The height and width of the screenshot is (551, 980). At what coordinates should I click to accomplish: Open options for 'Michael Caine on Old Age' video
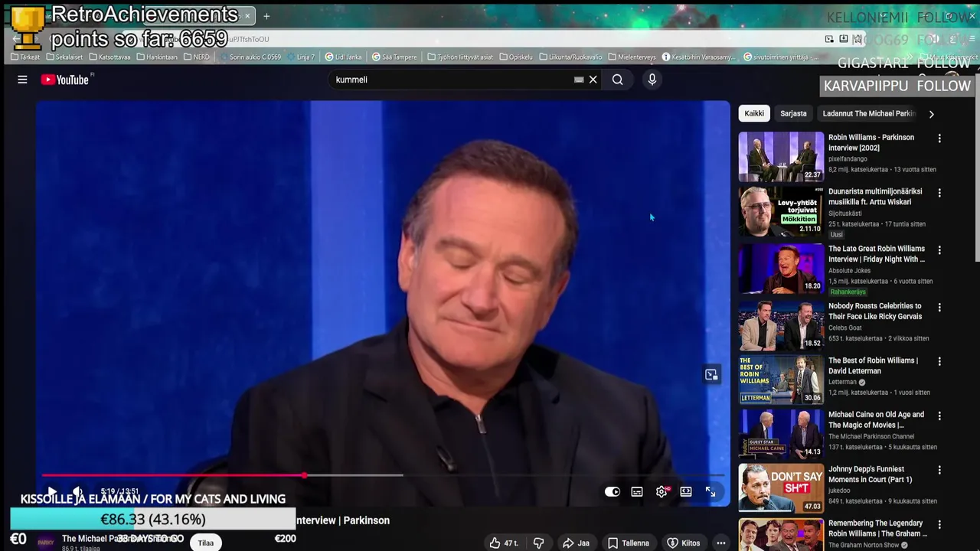(x=939, y=416)
